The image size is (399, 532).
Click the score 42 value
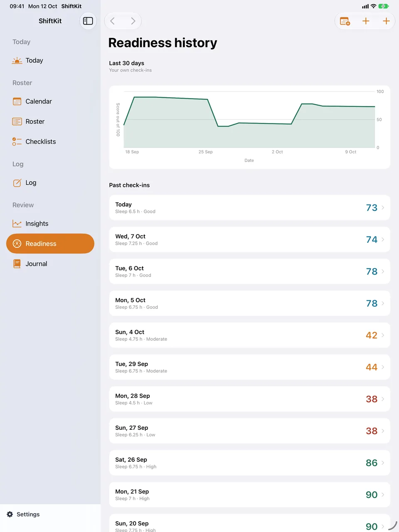[372, 335]
